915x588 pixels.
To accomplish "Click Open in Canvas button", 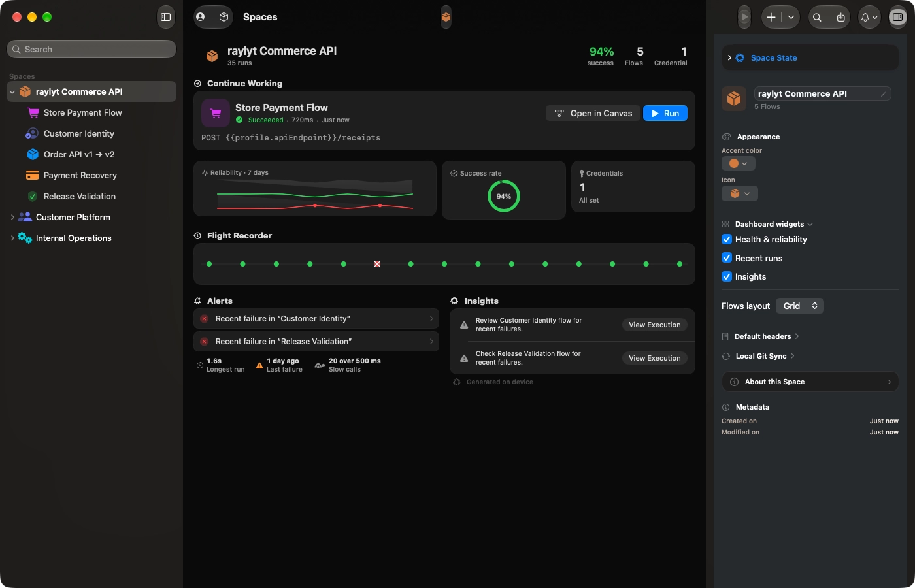I will [x=593, y=113].
